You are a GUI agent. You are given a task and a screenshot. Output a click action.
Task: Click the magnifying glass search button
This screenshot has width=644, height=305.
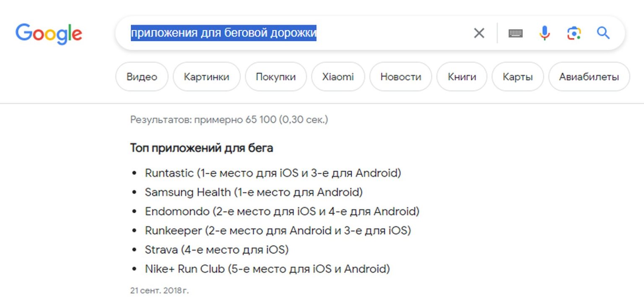click(x=603, y=33)
